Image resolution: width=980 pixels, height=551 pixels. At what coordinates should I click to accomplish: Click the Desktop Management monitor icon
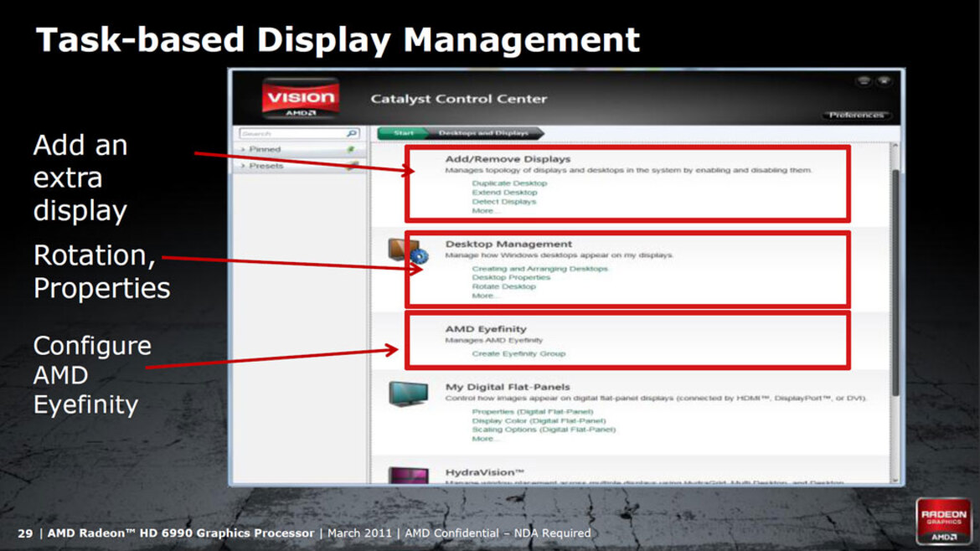[408, 251]
